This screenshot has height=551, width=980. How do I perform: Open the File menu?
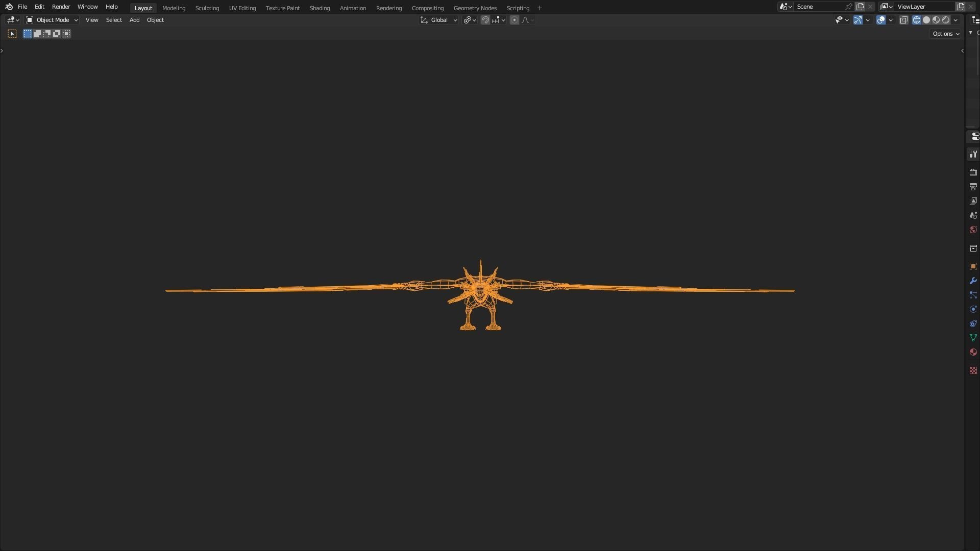click(22, 7)
